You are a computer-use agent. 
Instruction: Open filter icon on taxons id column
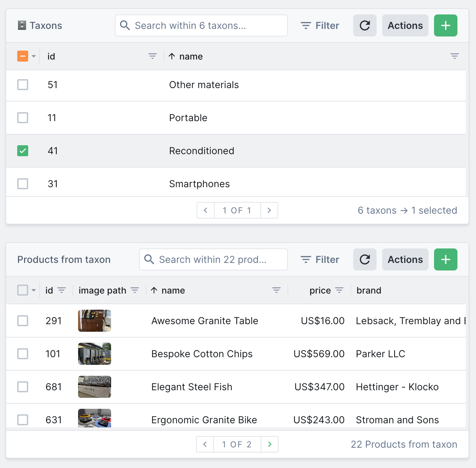[x=152, y=56]
